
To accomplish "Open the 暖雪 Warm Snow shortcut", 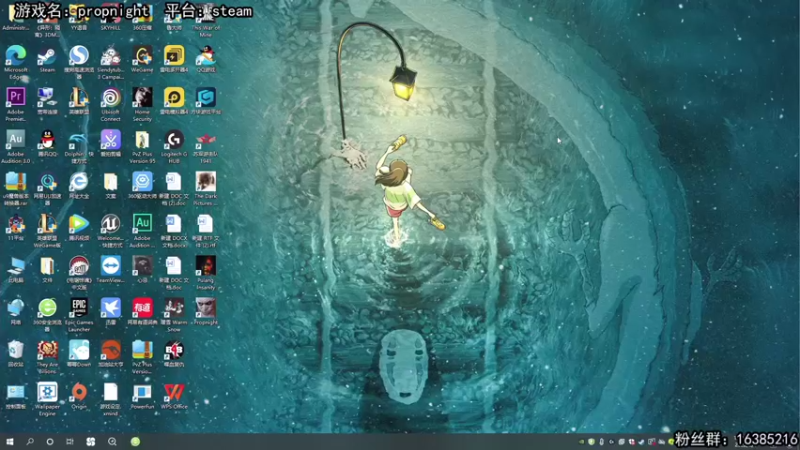I will (x=174, y=308).
